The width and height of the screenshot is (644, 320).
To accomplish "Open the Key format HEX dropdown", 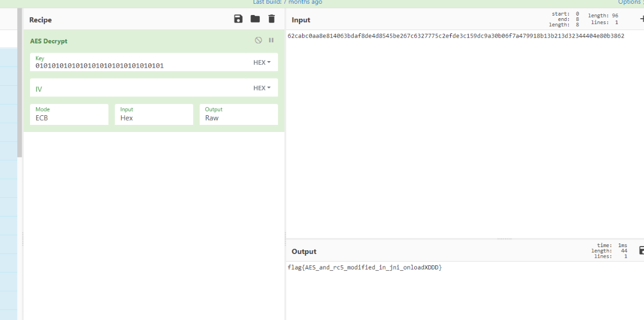I will tap(262, 62).
